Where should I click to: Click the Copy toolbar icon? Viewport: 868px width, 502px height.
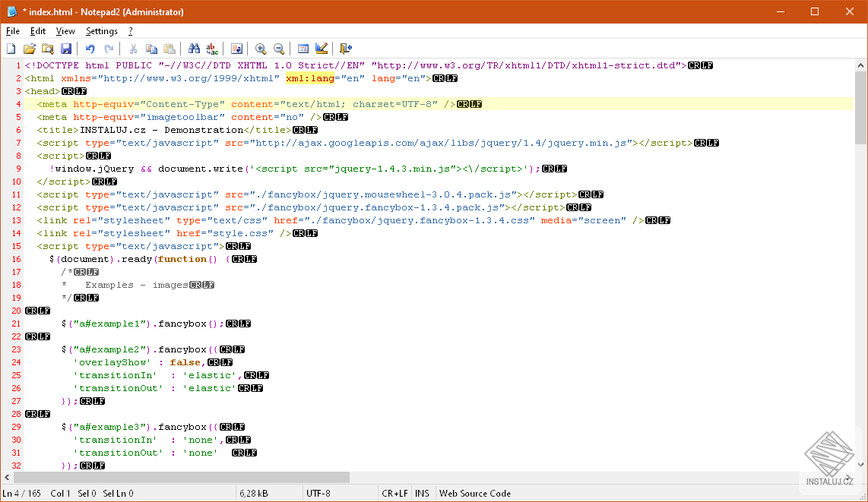point(151,49)
